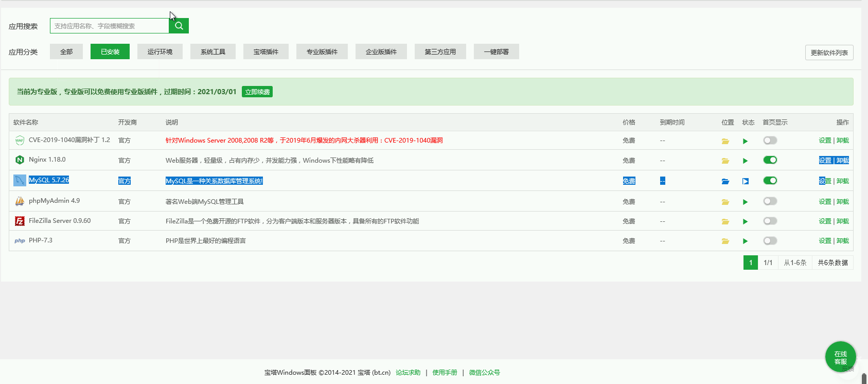The image size is (868, 384).
Task: Click the PHP logo icon
Action: [x=20, y=240]
